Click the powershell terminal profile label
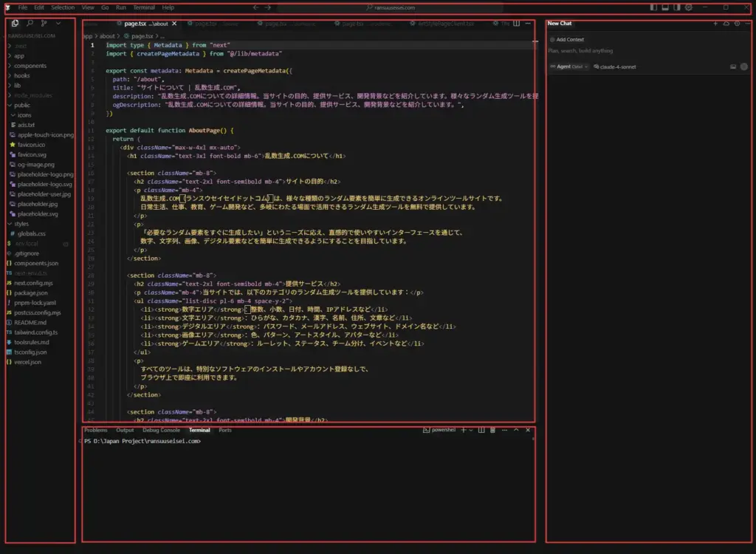756x554 pixels. [x=439, y=429]
